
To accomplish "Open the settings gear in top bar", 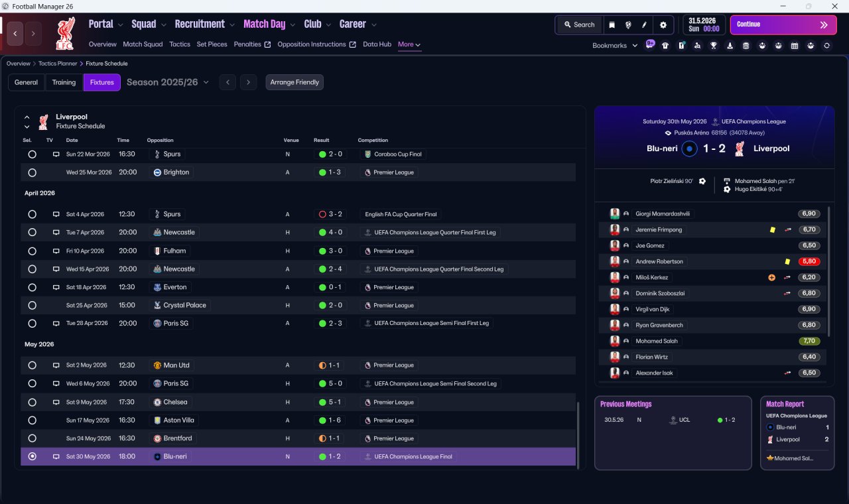I will tap(663, 25).
